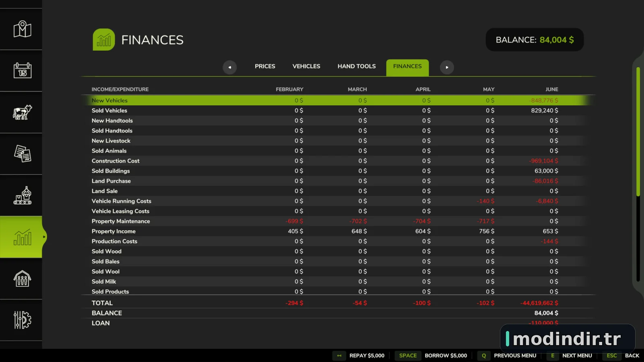Click Repay $5,000 button
The image size is (644, 362).
(x=367, y=356)
